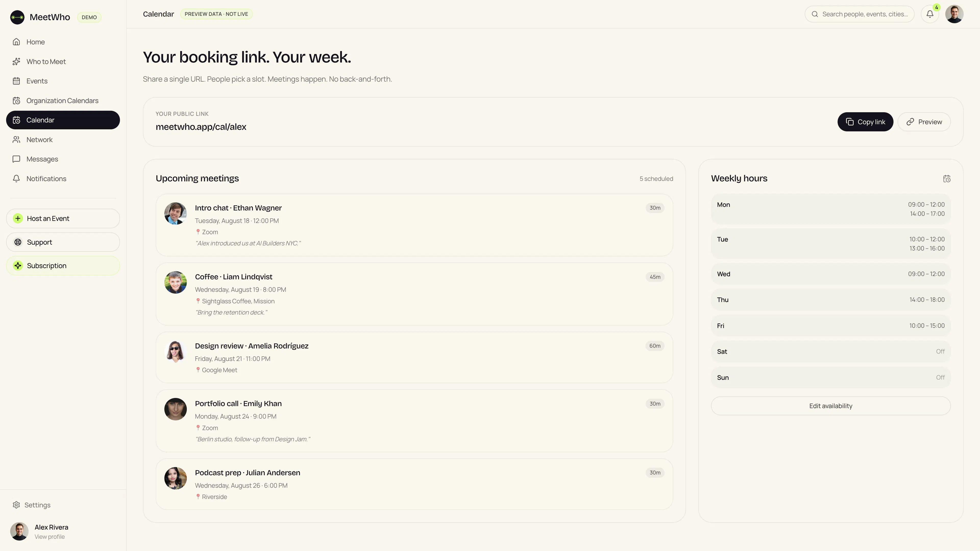The image size is (980, 551).
Task: Open the Calendar item in sidebar
Action: pos(63,120)
